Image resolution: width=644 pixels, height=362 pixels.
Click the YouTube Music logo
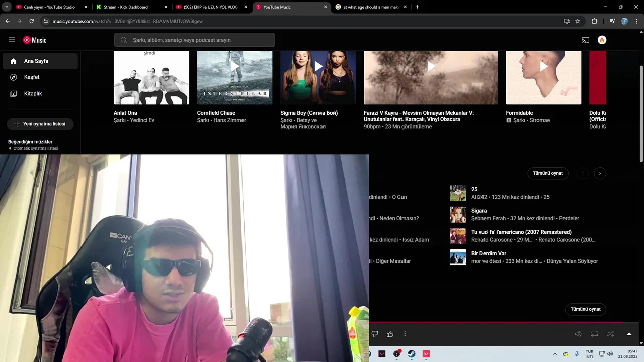click(35, 40)
